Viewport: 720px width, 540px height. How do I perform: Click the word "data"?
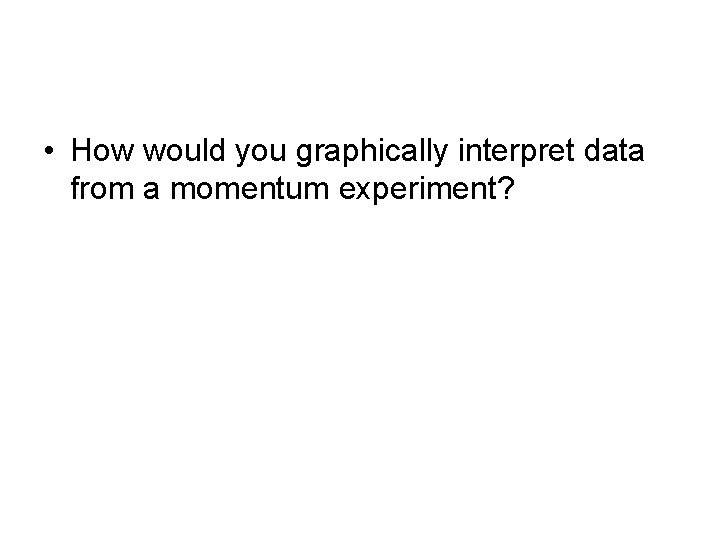point(614,151)
